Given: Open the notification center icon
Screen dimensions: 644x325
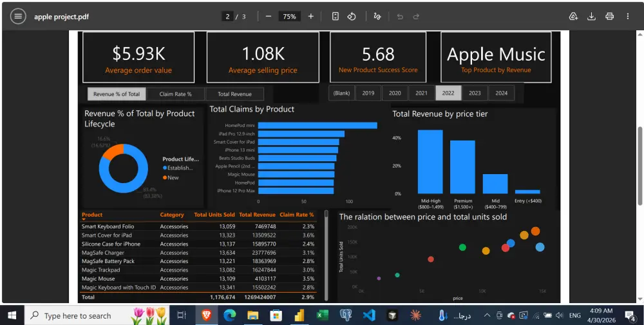Looking at the screenshot, I should [630, 315].
